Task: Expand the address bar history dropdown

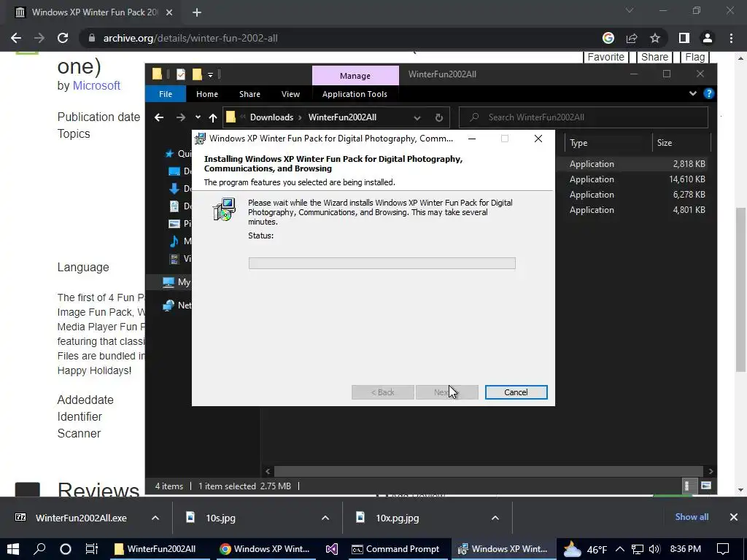Action: (417, 117)
